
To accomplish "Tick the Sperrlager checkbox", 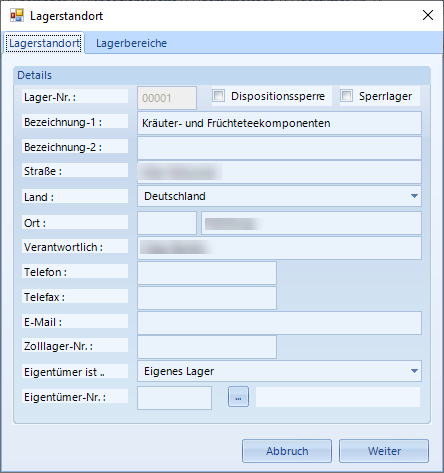I will click(x=347, y=96).
